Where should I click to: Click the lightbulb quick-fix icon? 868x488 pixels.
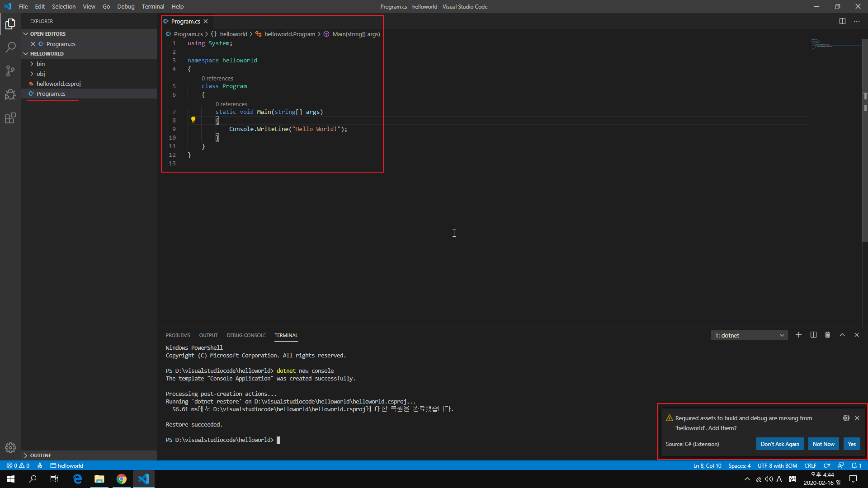point(193,120)
